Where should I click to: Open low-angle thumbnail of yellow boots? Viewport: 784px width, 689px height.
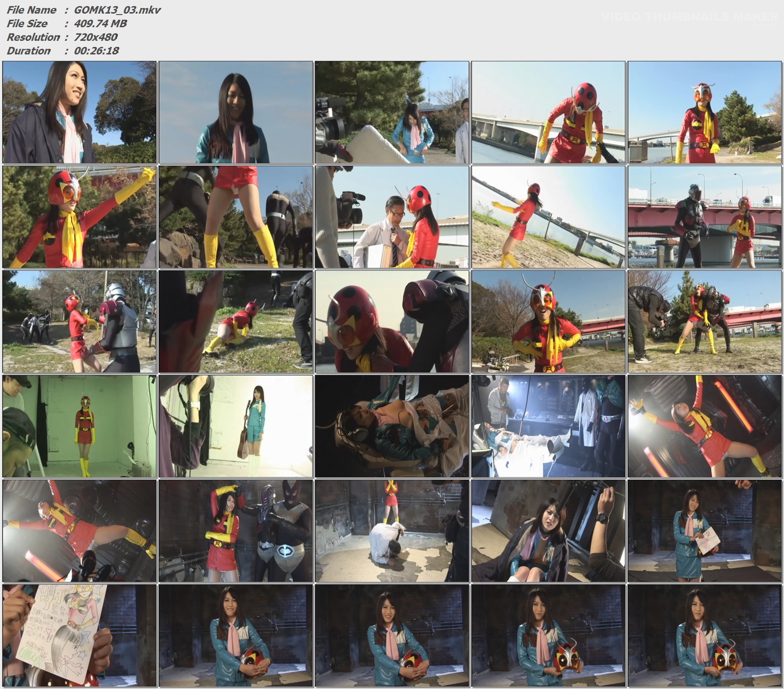click(236, 217)
